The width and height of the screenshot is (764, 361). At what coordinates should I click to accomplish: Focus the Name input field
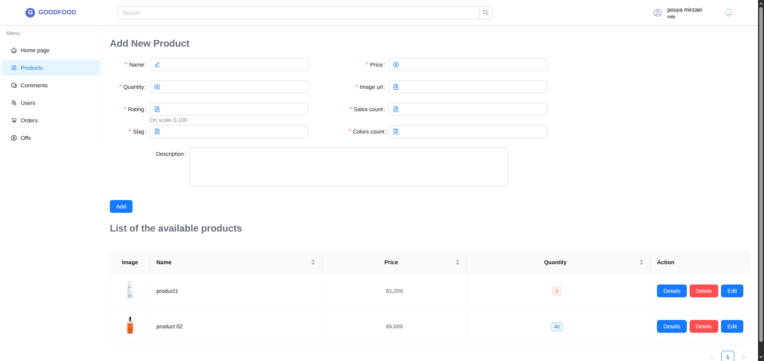click(x=229, y=64)
